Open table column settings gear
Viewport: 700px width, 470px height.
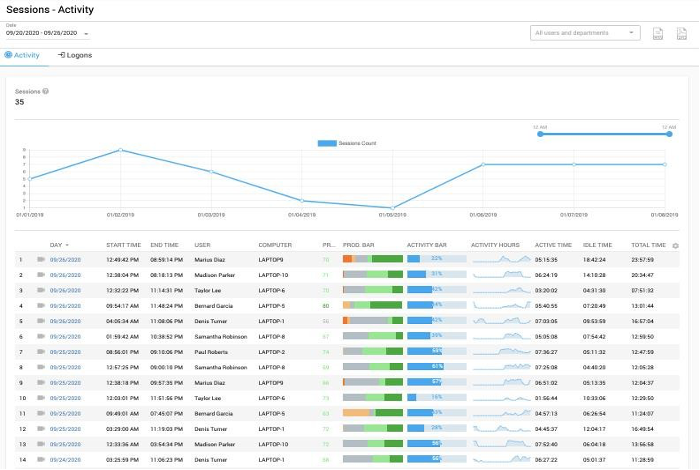675,245
